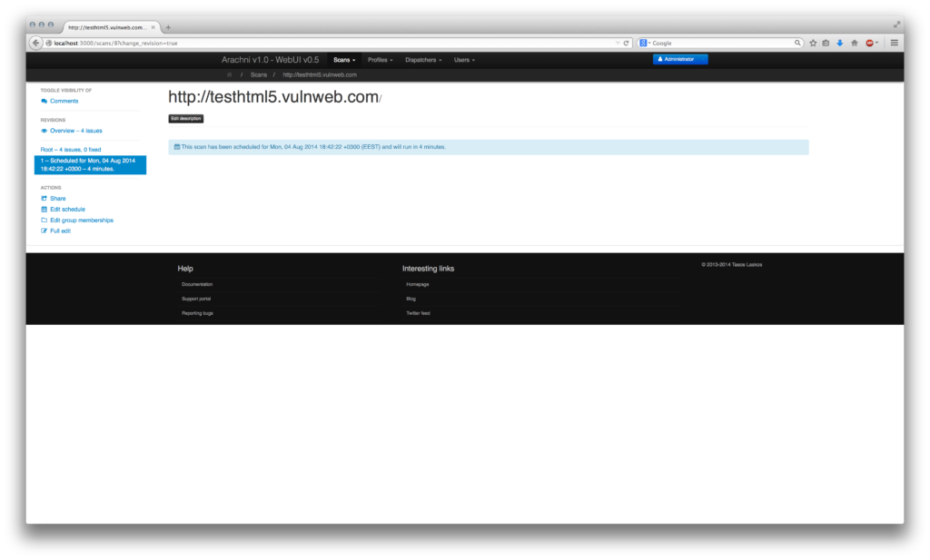Open the Dispatchers dropdown
Viewport: 930px width, 560px height.
[420, 59]
